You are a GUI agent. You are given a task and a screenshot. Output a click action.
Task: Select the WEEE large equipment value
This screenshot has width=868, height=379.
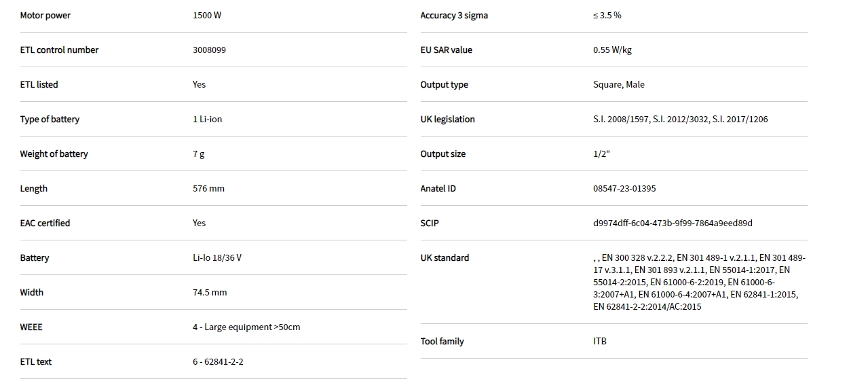pyautogui.click(x=246, y=327)
